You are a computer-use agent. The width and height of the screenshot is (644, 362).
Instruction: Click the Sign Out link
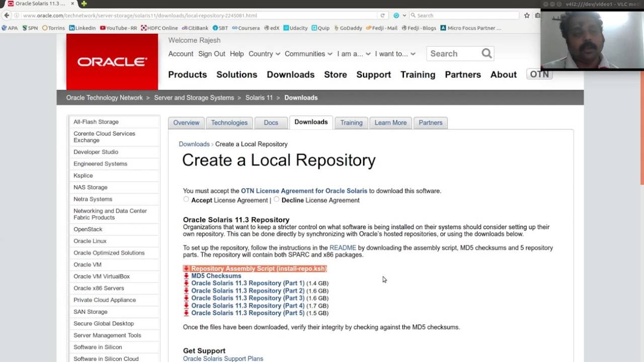(212, 54)
